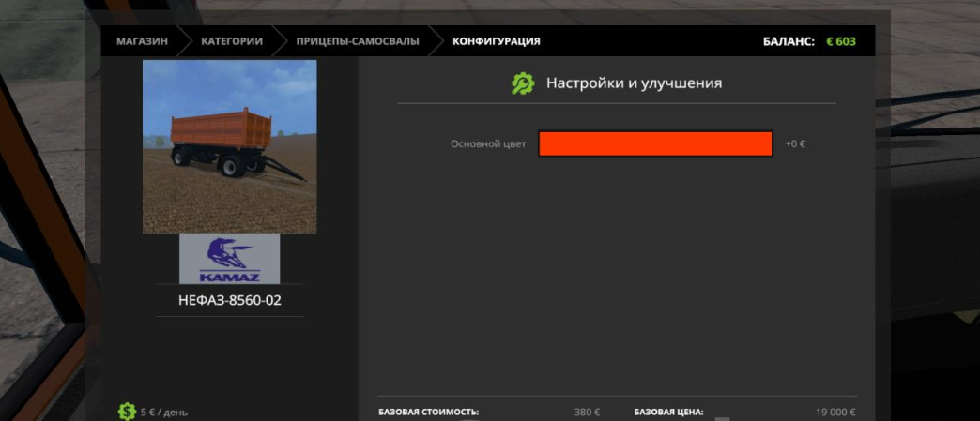
Task: Click the 380 € base cost value
Action: 587,412
